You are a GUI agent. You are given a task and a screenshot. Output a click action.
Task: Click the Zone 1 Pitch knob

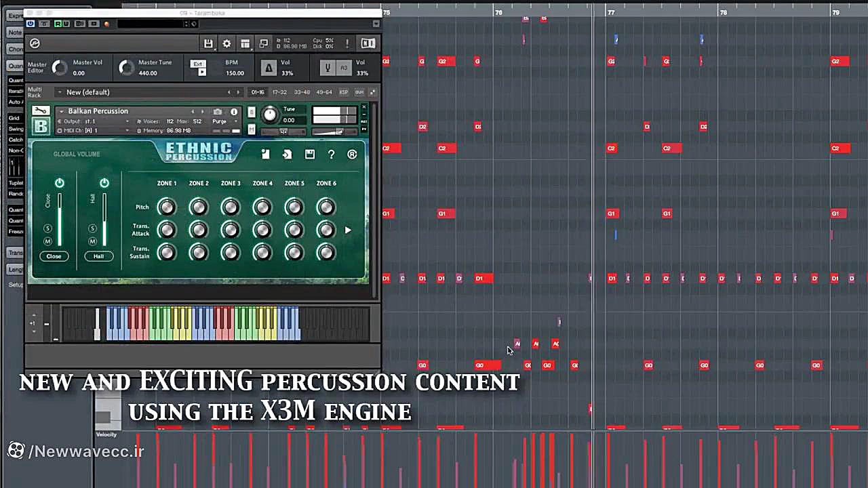(x=166, y=207)
